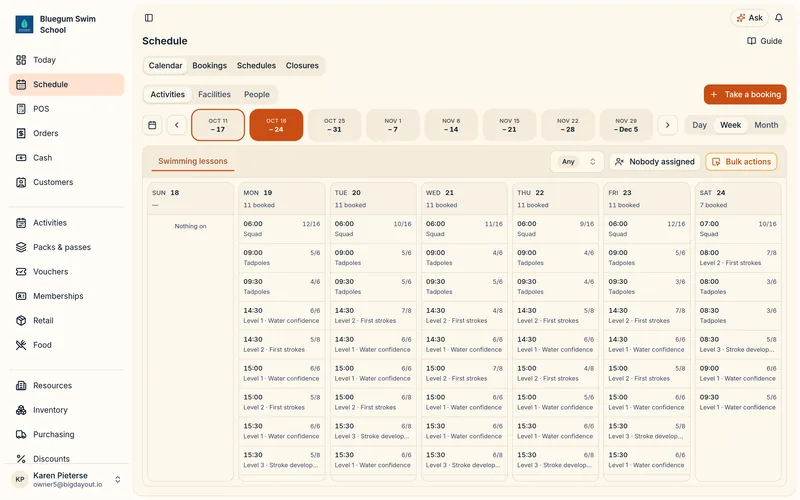This screenshot has height=500, width=800.
Task: Select the Swimming lessons tab
Action: pos(193,161)
